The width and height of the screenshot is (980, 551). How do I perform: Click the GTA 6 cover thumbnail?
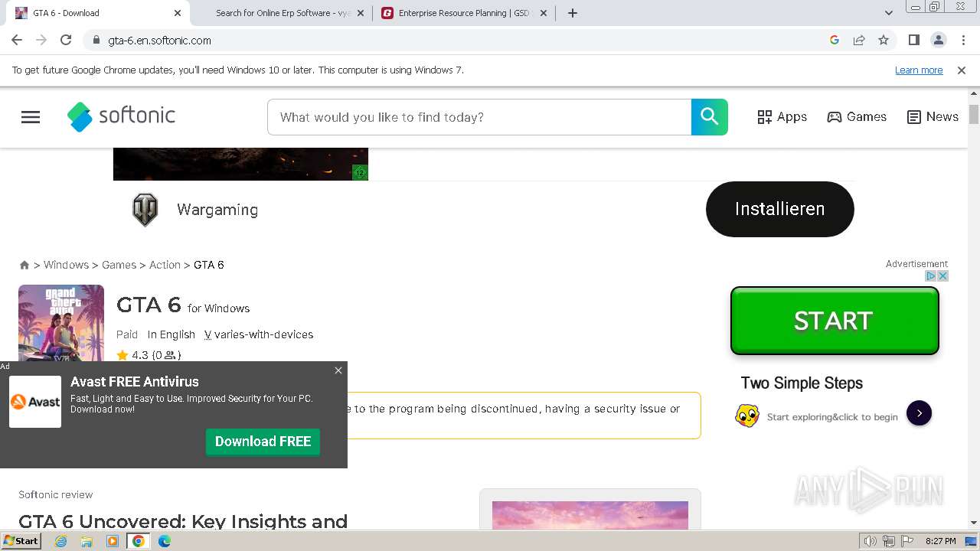[61, 323]
